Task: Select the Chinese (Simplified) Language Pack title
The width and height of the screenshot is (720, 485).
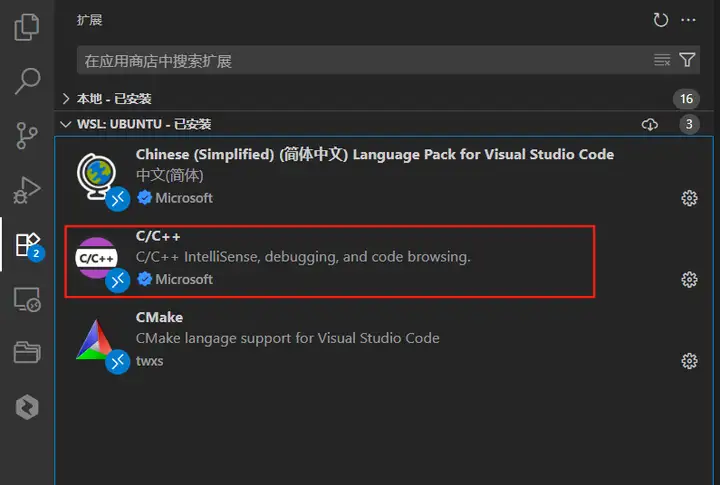Action: coord(375,154)
